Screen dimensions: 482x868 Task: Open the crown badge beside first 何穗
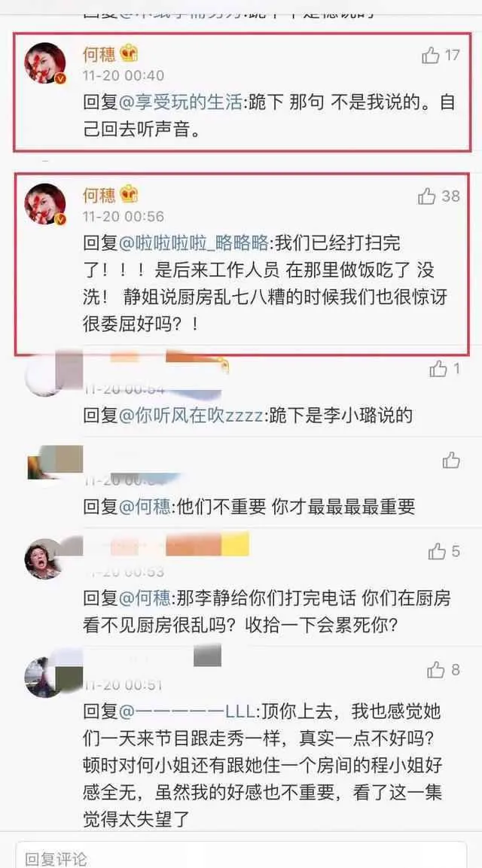(129, 53)
